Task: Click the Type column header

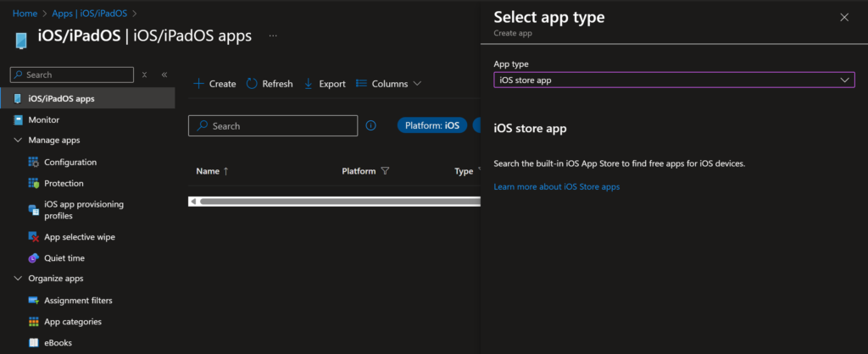Action: pos(464,171)
